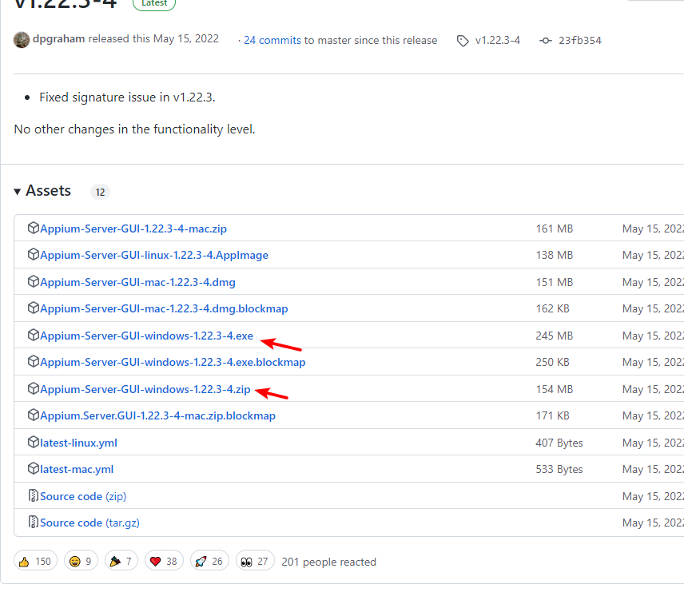Click the Assets count badge 12

pyautogui.click(x=101, y=192)
